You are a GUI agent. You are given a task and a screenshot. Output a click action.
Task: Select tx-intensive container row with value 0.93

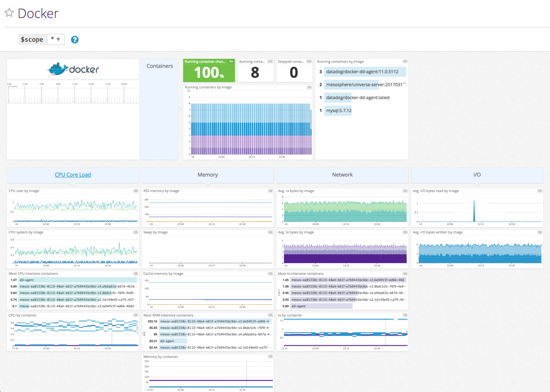pyautogui.click(x=344, y=300)
